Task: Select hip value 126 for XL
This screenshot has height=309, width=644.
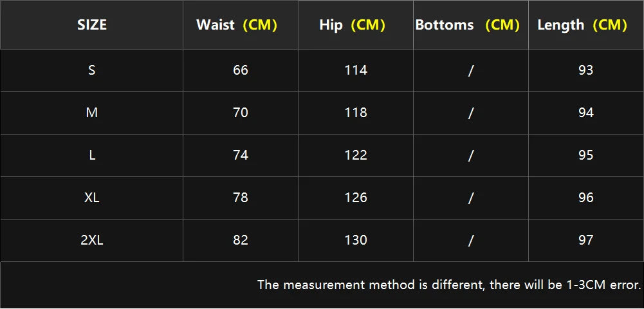Action: pos(356,198)
